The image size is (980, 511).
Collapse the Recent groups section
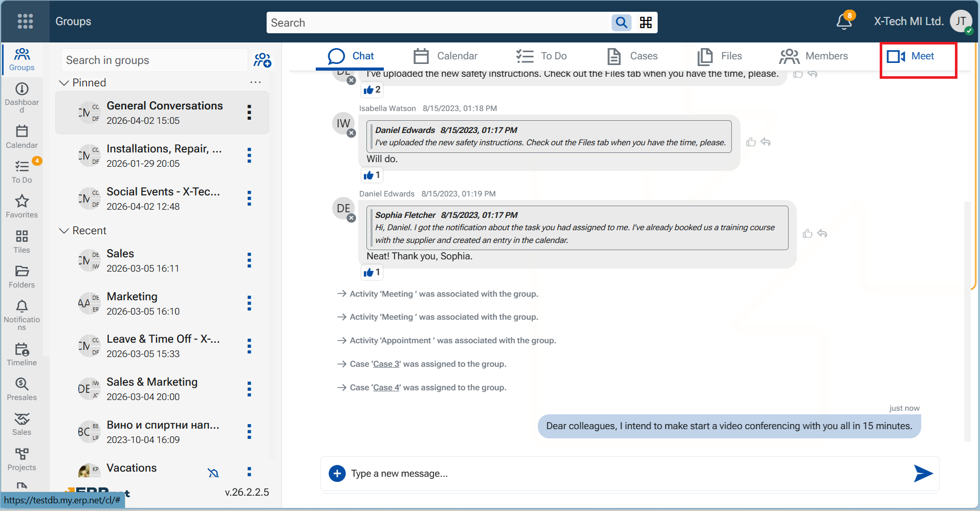(64, 231)
